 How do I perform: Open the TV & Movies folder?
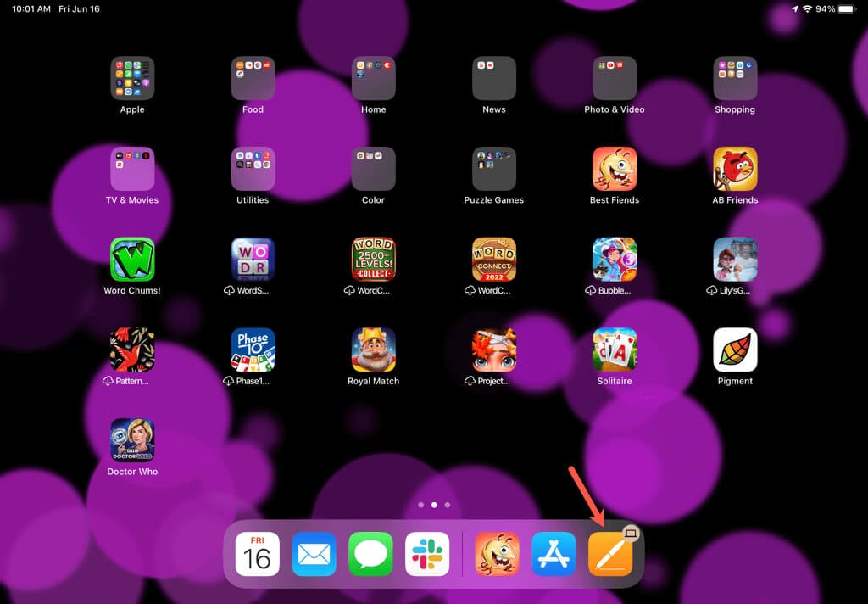[x=132, y=169]
